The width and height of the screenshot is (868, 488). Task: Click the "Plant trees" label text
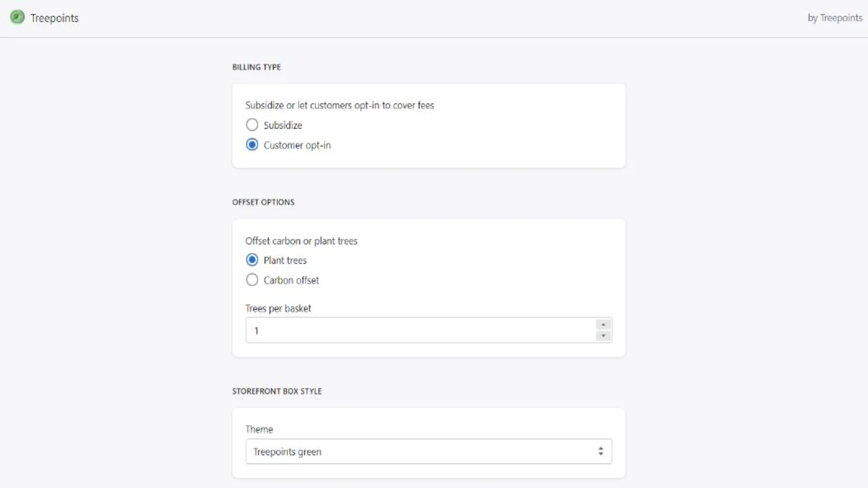coord(285,260)
